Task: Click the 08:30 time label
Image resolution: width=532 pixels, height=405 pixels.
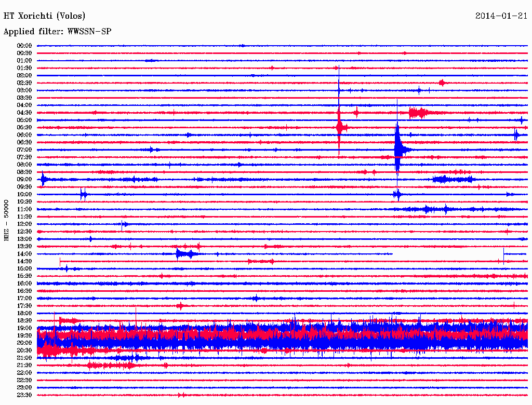Action: [x=24, y=172]
